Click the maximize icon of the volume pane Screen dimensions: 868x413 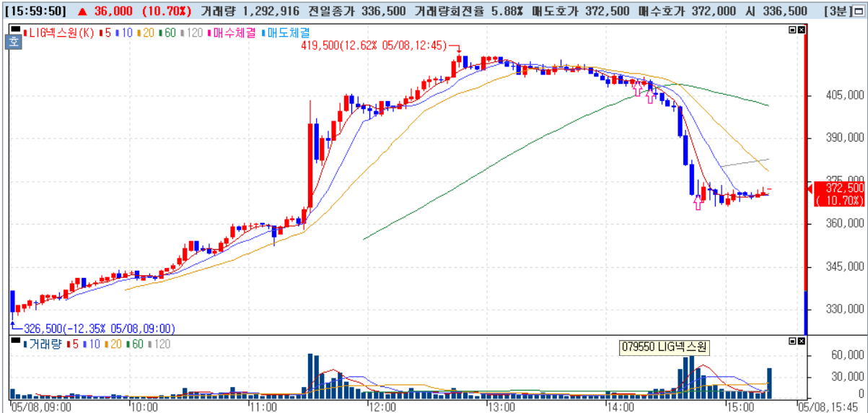792,341
